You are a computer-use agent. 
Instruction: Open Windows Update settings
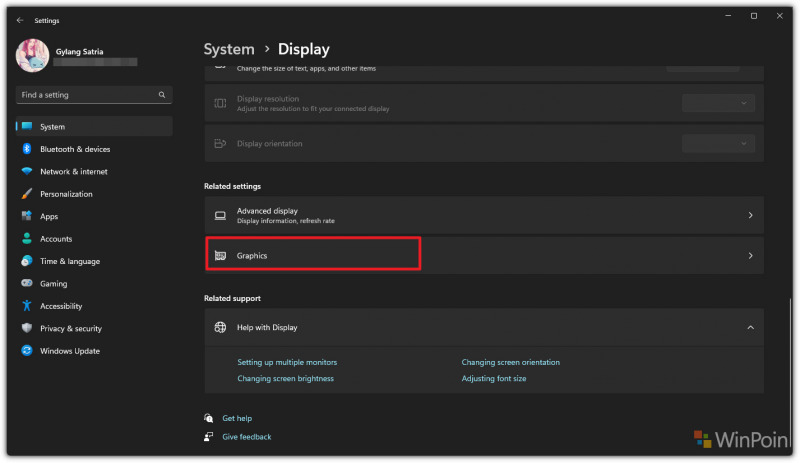pyautogui.click(x=94, y=351)
